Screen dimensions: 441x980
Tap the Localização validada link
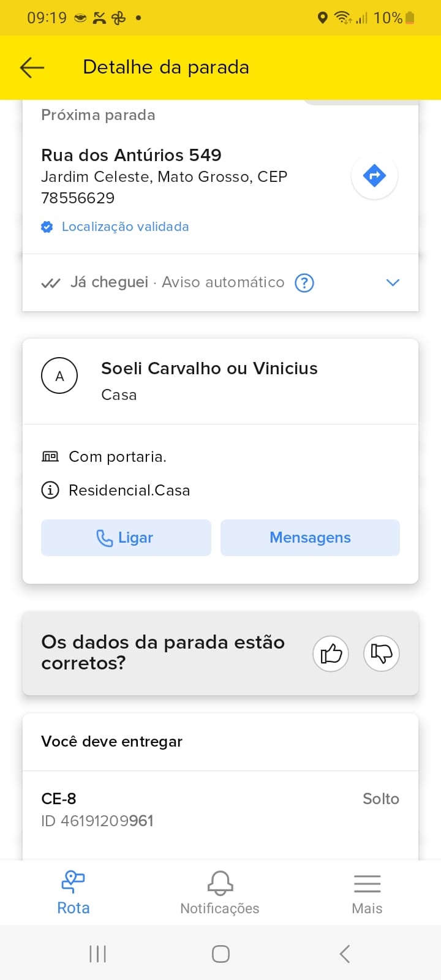click(125, 227)
